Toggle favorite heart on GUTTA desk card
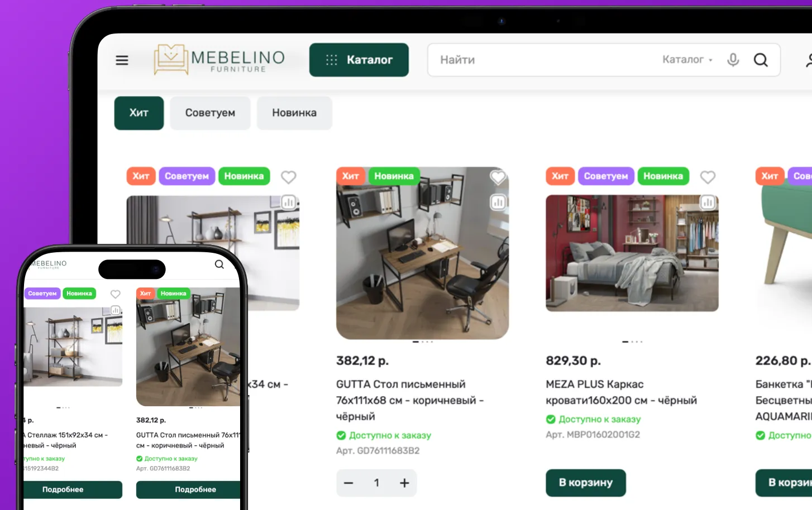This screenshot has width=812, height=510. pyautogui.click(x=498, y=177)
